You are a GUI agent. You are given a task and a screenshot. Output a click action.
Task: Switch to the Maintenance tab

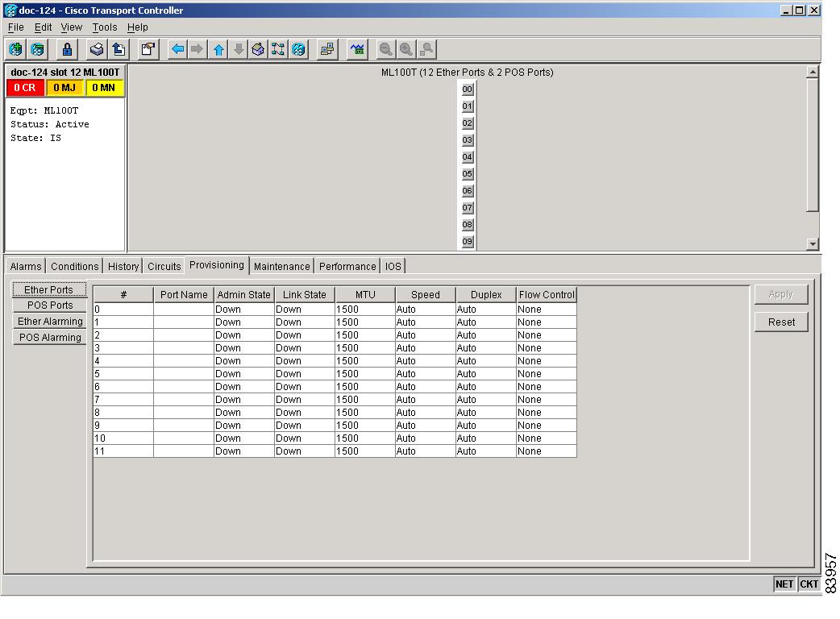pyautogui.click(x=282, y=267)
